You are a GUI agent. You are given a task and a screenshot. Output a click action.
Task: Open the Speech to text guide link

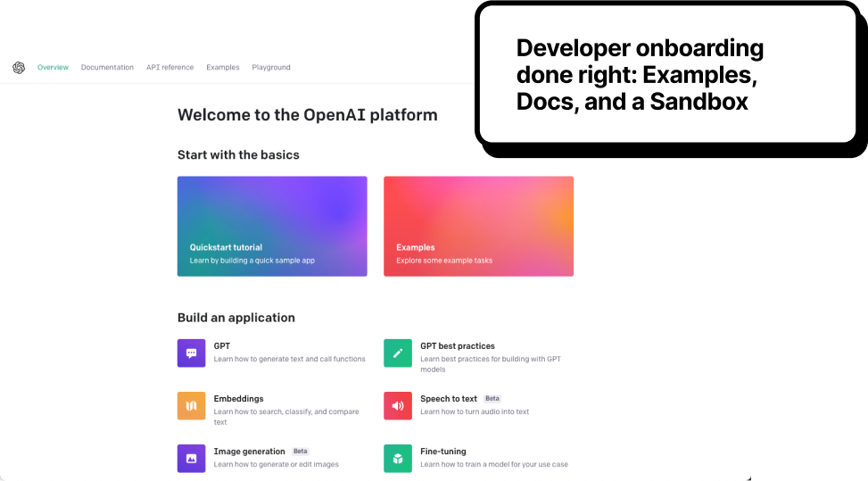point(449,399)
